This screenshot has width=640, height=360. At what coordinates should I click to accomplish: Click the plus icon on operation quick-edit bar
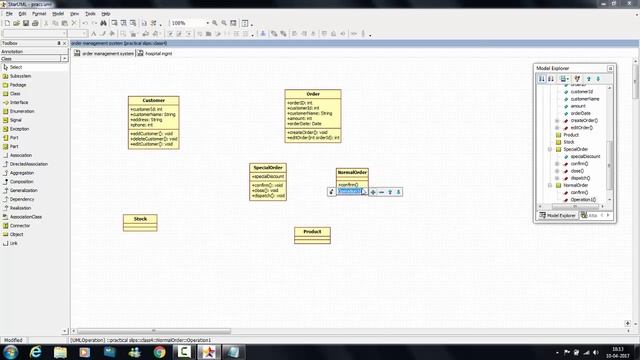point(373,192)
